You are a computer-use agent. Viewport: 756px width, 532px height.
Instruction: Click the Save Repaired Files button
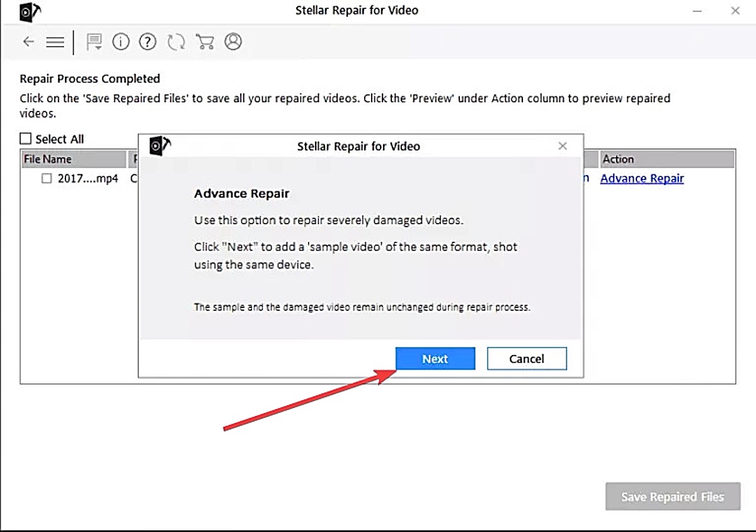point(673,497)
